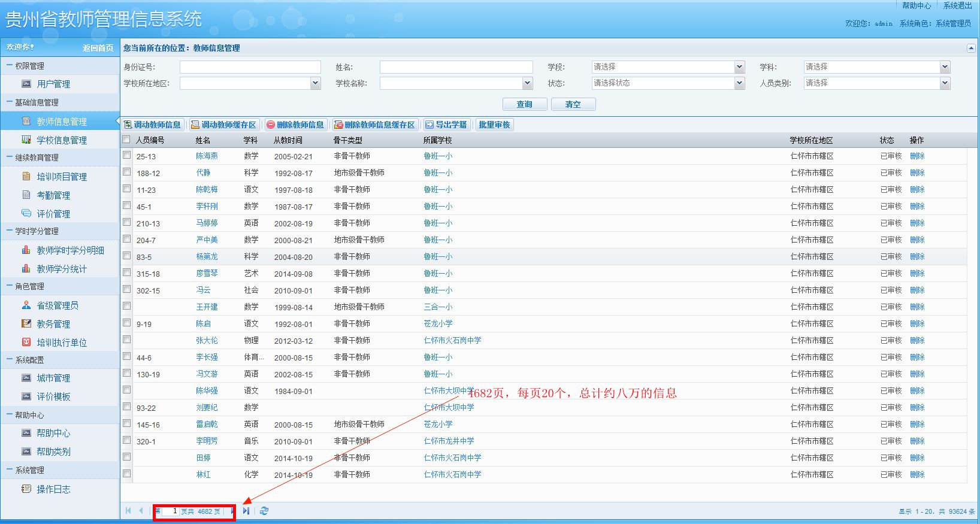
Task: Open the 人员类别 dropdown
Action: pyautogui.click(x=877, y=83)
